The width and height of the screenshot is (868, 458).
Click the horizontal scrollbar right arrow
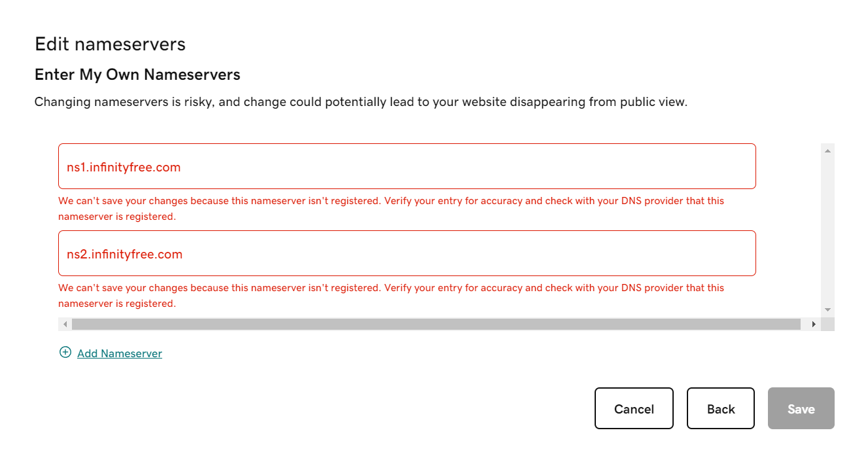pos(814,325)
